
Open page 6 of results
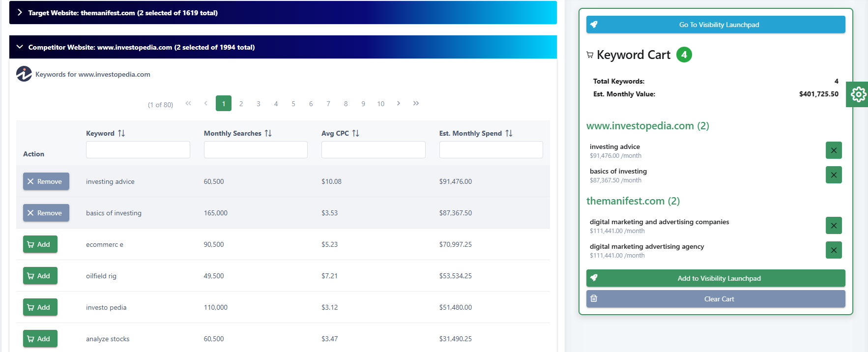pyautogui.click(x=311, y=104)
